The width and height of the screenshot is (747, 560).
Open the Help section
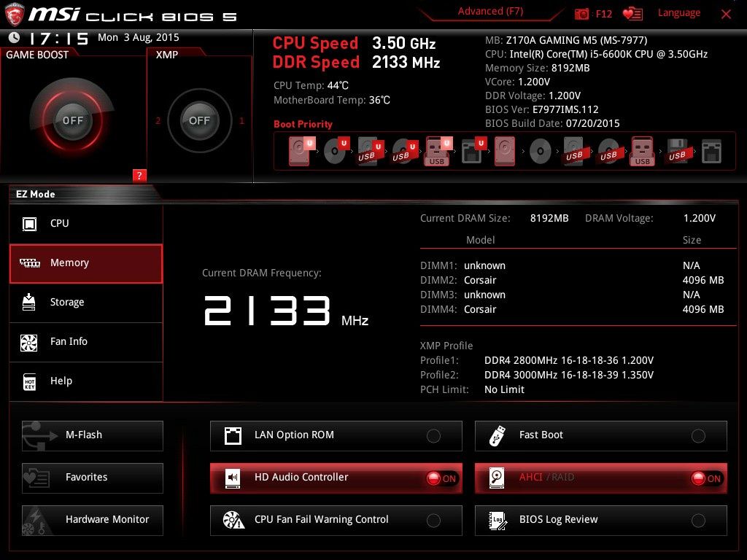(x=86, y=381)
